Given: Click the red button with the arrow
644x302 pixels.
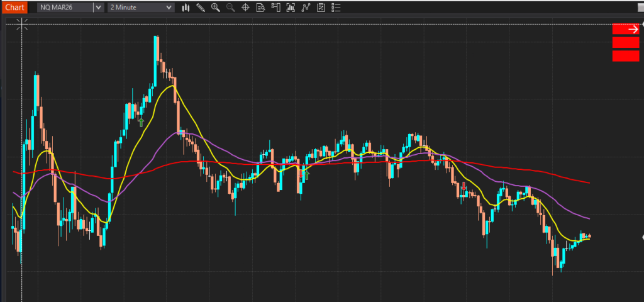Looking at the screenshot, I should tap(625, 29).
